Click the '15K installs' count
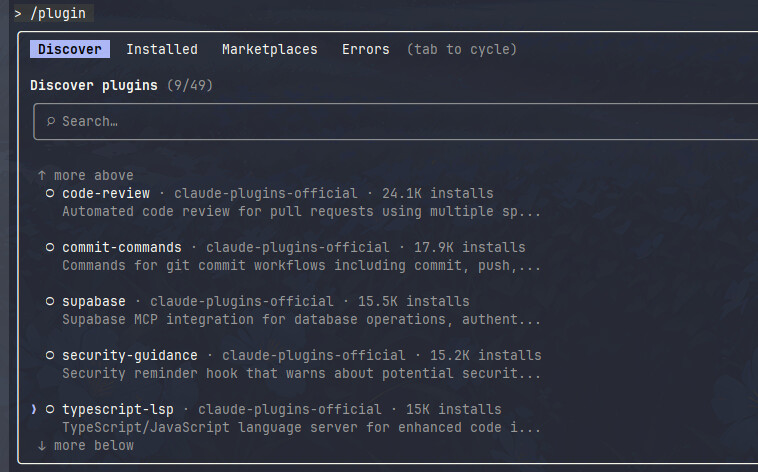The width and height of the screenshot is (758, 472). click(x=453, y=410)
